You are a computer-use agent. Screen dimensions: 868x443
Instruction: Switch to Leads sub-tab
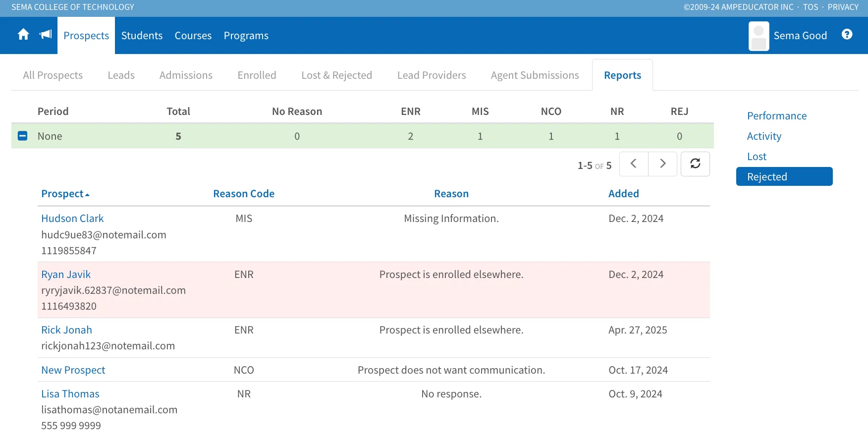[x=121, y=75]
